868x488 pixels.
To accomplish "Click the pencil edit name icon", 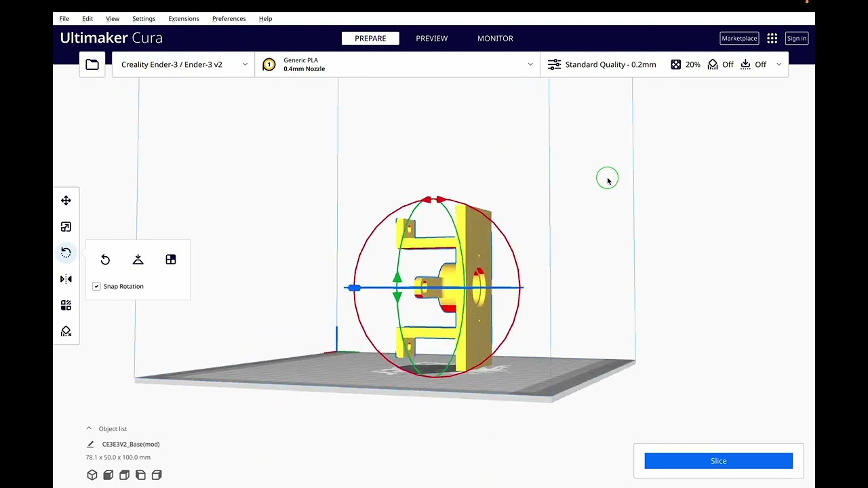I will tap(90, 445).
